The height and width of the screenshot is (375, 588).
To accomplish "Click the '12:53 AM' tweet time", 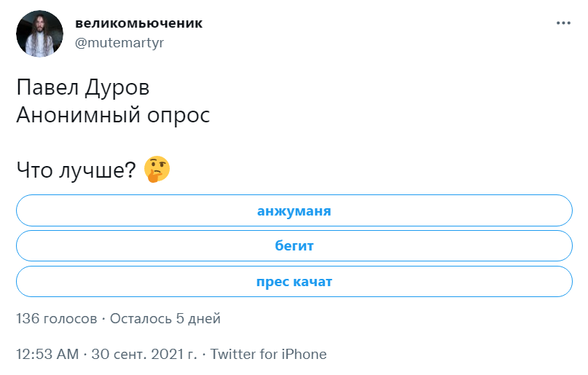I will pyautogui.click(x=47, y=355).
